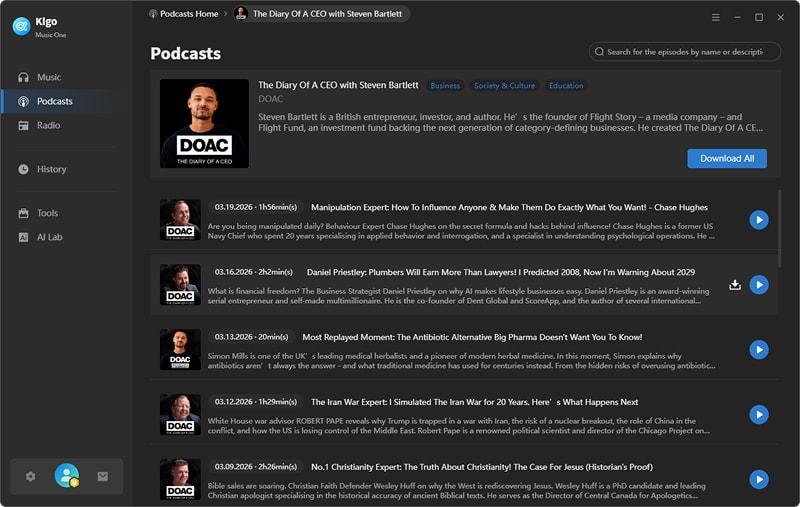
Task: Open the user account avatar
Action: click(67, 475)
